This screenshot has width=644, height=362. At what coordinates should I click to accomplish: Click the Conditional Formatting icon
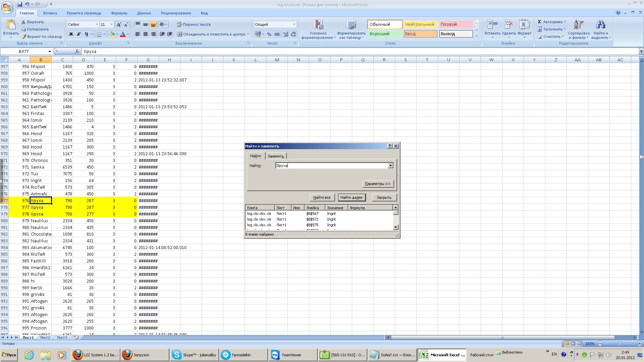point(318,25)
